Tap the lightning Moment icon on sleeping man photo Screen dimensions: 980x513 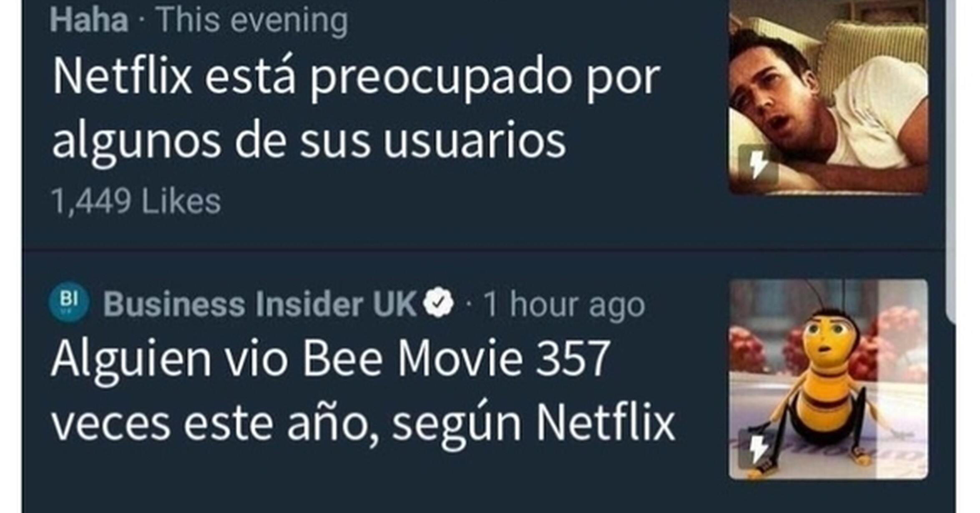758,164
